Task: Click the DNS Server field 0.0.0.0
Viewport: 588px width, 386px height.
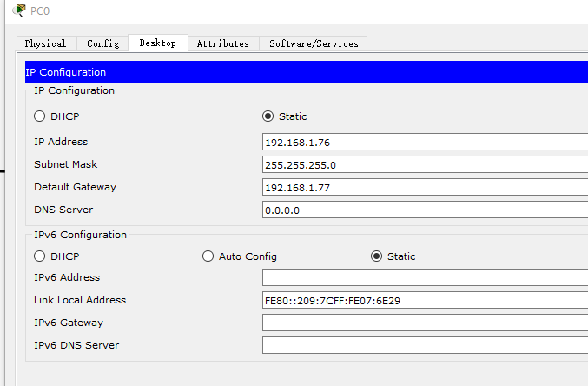Action: (x=424, y=210)
